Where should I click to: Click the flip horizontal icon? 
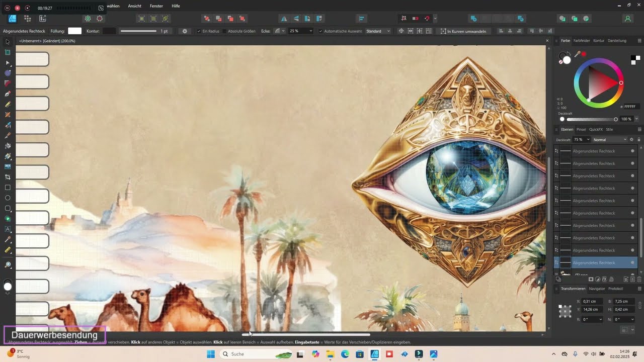point(284,19)
